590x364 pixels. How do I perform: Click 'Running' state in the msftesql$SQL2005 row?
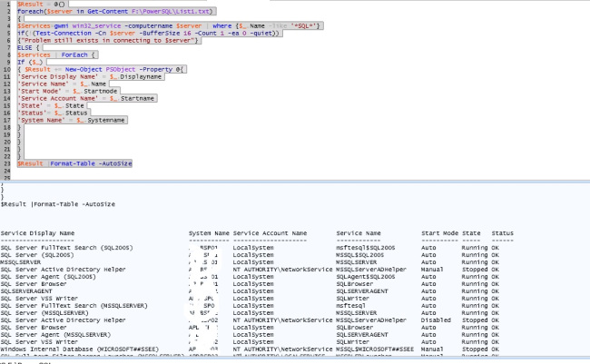click(x=475, y=248)
